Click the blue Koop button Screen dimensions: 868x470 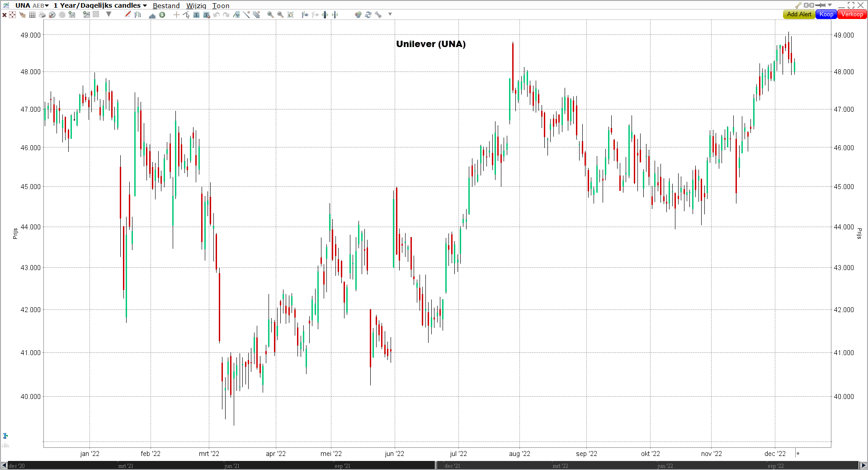click(826, 14)
